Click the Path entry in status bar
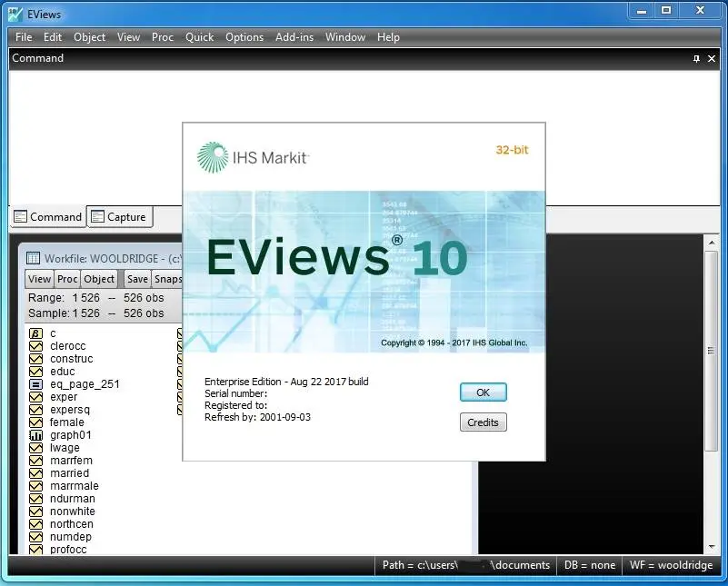 click(x=466, y=565)
